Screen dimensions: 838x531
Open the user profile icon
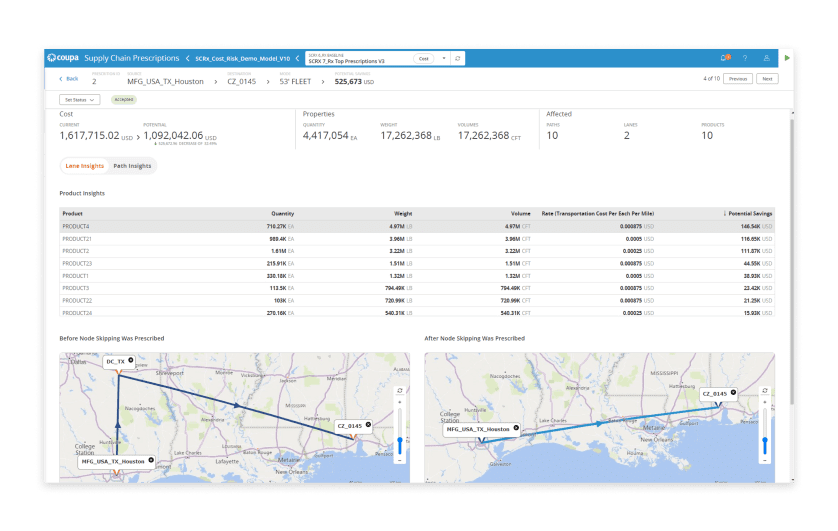[766, 58]
